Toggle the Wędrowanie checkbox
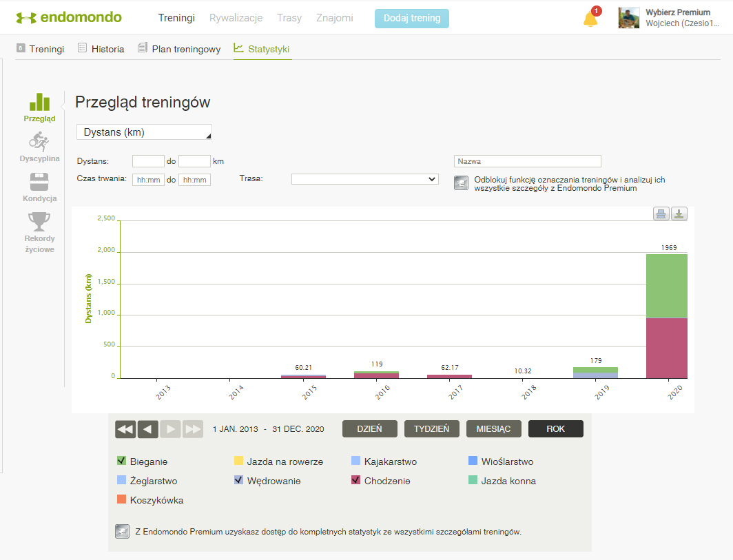Image resolution: width=733 pixels, height=560 pixels. click(239, 481)
